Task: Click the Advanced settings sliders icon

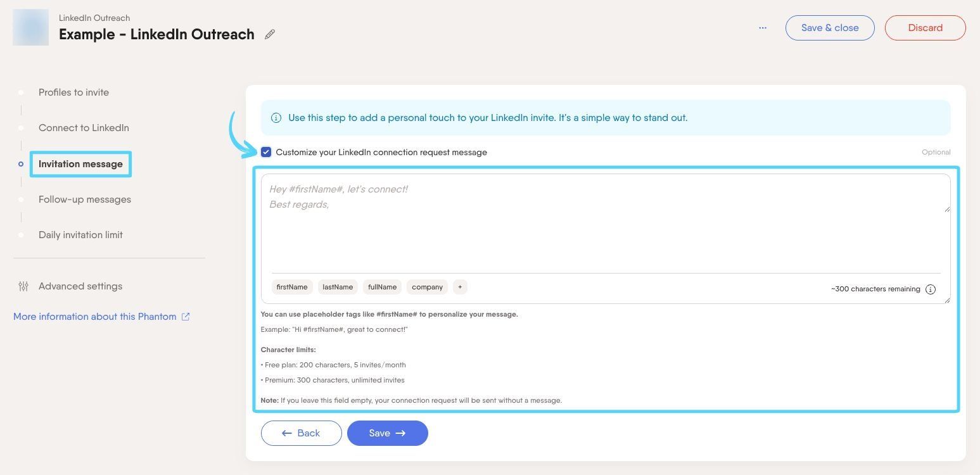Action: click(23, 286)
